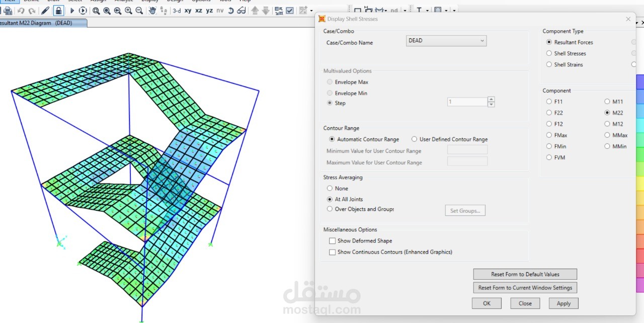Click the 'Case/Combo Name' label

point(350,43)
